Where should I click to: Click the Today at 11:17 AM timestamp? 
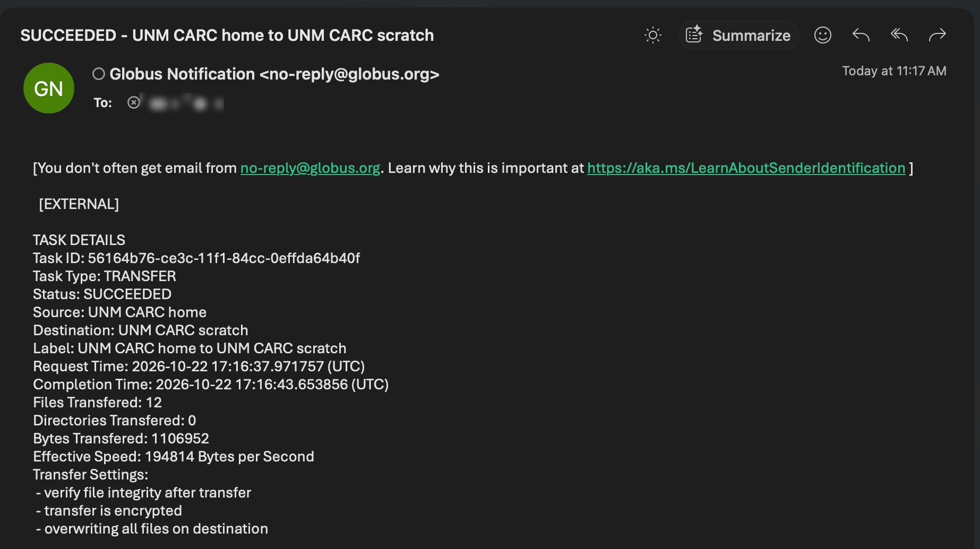(894, 71)
